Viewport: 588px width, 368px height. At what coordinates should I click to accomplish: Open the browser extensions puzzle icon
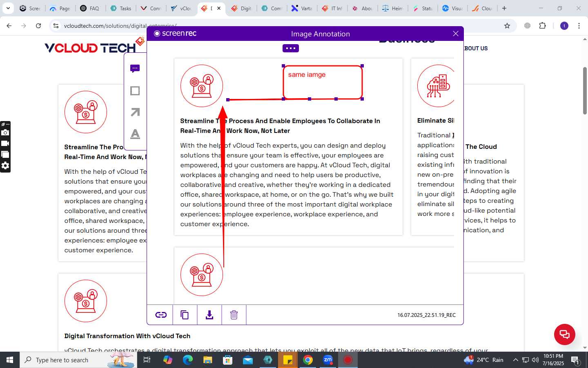(x=542, y=26)
